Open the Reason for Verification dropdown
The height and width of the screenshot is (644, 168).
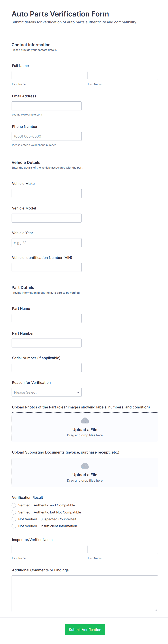pyautogui.click(x=47, y=392)
